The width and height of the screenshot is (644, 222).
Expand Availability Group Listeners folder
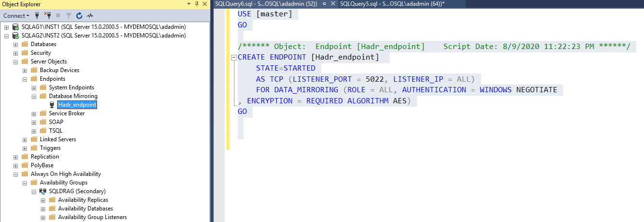click(43, 217)
